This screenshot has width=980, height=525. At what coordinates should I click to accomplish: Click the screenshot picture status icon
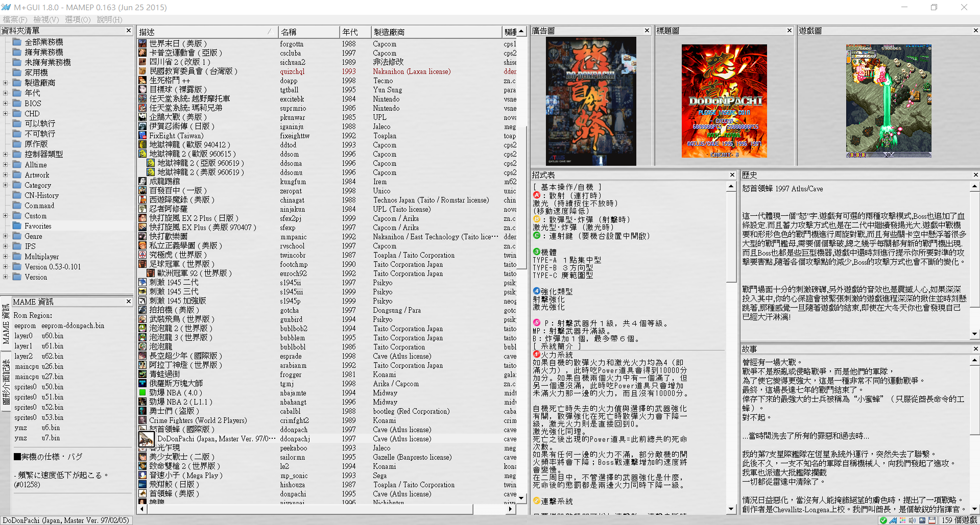point(922,520)
